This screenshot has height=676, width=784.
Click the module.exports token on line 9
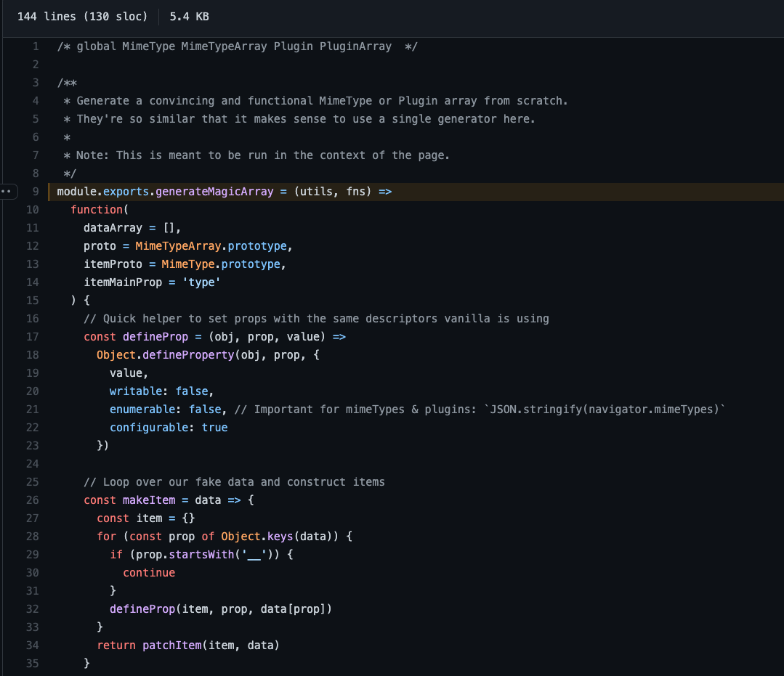point(97,191)
